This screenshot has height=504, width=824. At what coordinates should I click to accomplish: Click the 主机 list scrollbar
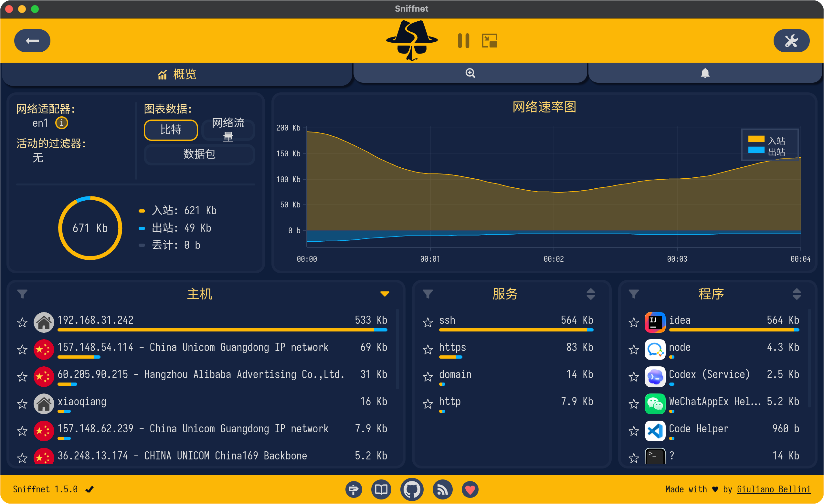click(x=397, y=349)
